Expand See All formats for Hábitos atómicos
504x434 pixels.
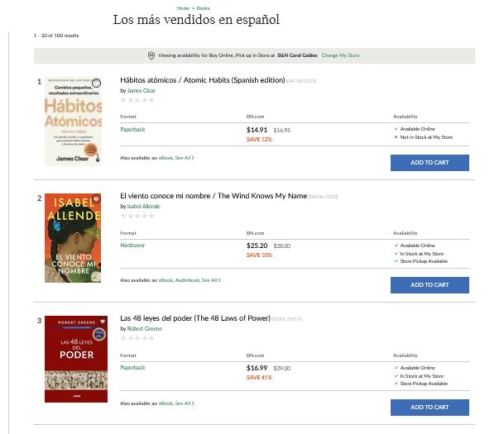coord(185,158)
